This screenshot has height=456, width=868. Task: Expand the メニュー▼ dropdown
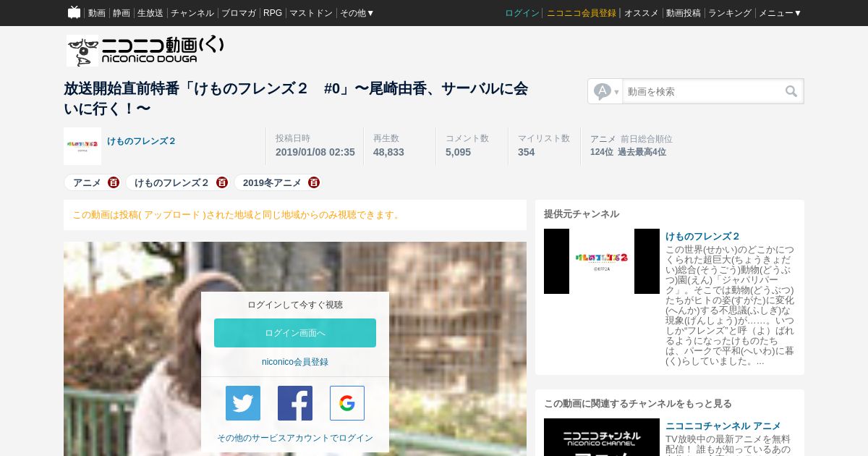click(780, 13)
